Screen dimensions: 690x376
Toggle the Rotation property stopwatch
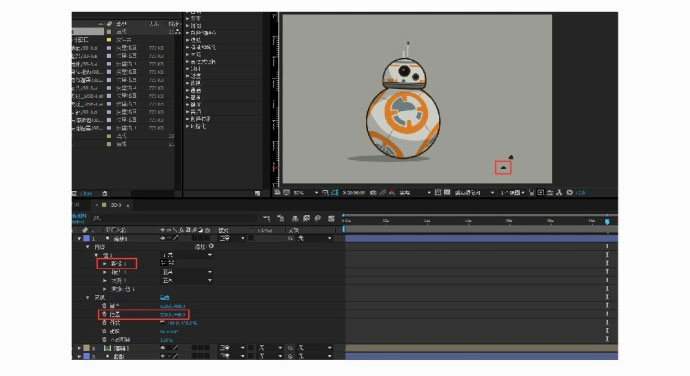pyautogui.click(x=104, y=331)
